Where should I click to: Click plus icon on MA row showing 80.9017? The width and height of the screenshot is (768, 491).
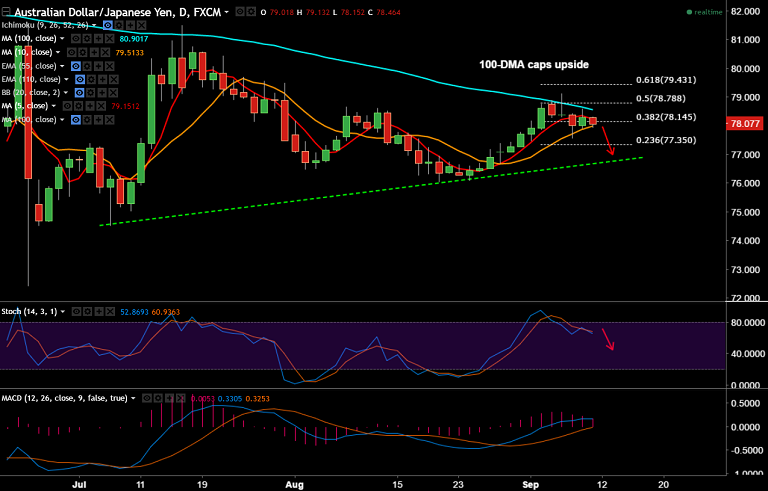[98, 38]
